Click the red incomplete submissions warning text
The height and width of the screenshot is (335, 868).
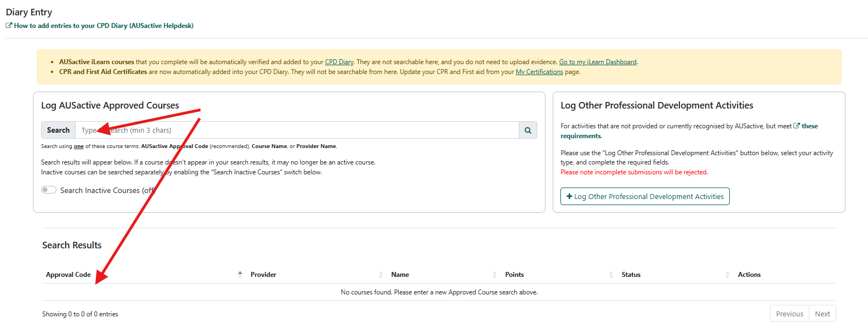pyautogui.click(x=634, y=172)
